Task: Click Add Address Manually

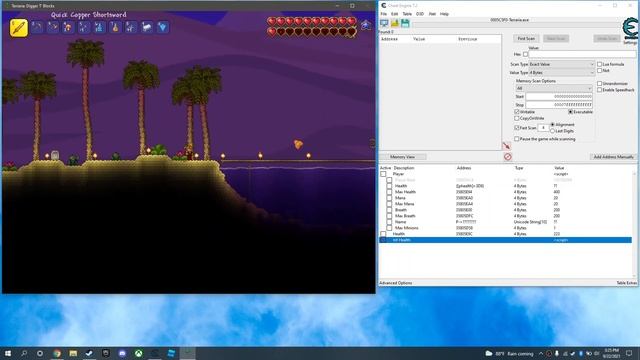Action: 613,157
